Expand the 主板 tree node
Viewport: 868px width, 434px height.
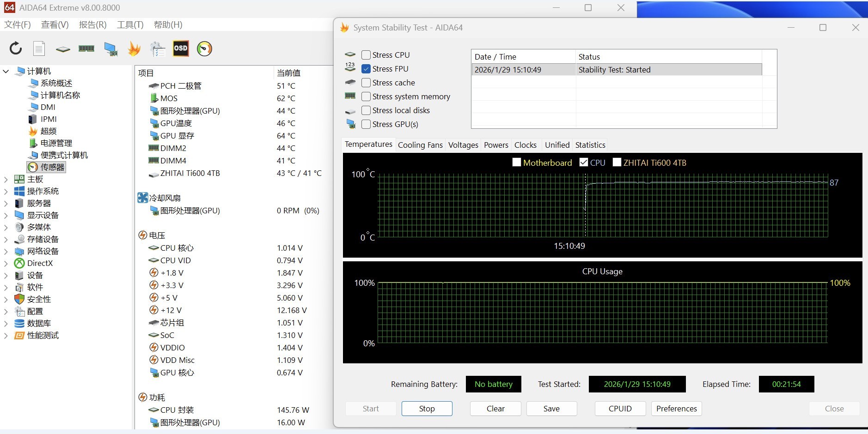click(x=6, y=179)
